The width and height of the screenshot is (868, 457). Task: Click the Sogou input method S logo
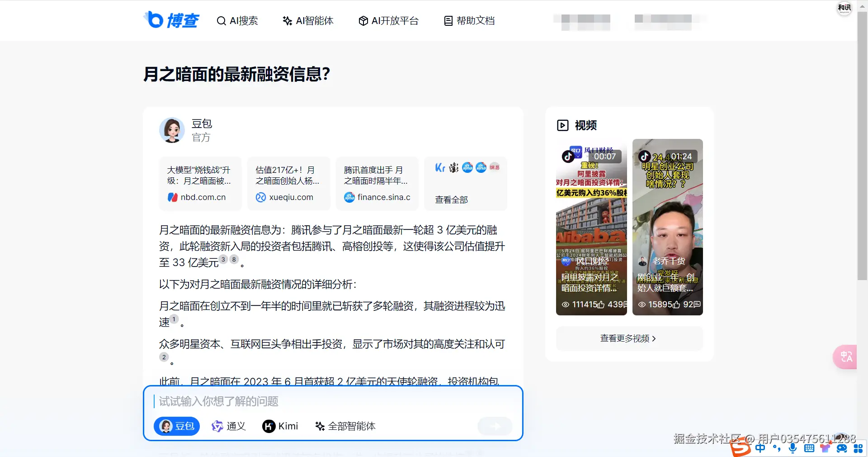pos(741,448)
